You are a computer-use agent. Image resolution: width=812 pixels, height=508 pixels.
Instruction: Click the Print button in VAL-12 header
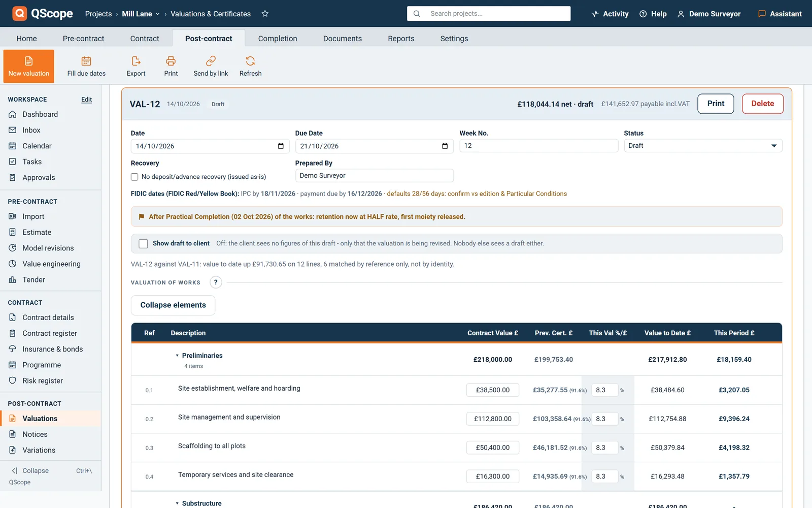click(716, 104)
